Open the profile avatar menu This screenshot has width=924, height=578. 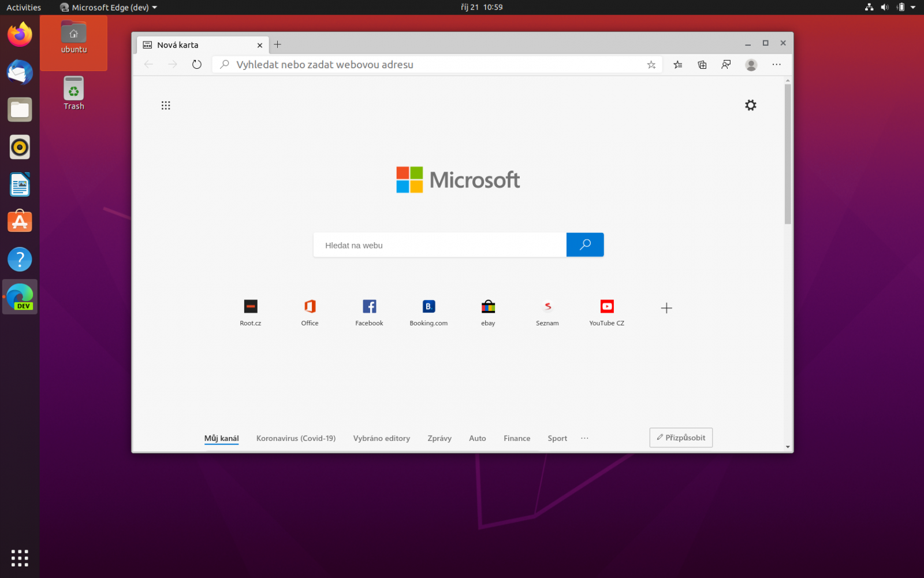[751, 65]
